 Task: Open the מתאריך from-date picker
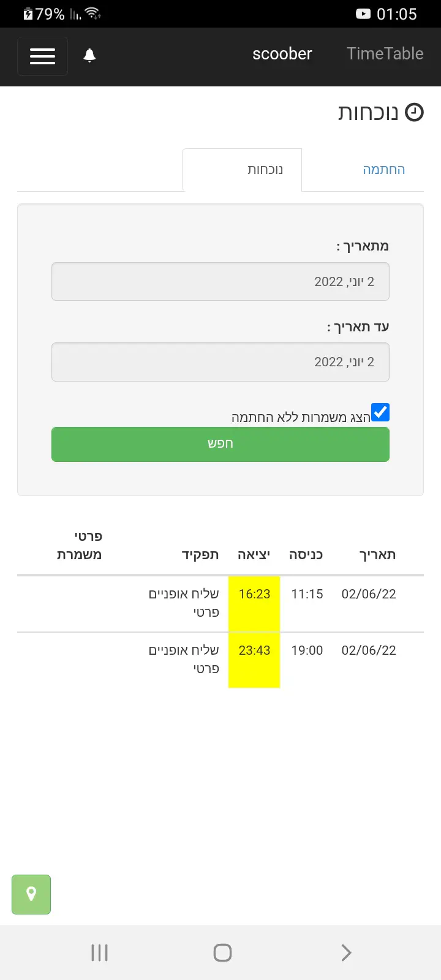(221, 282)
